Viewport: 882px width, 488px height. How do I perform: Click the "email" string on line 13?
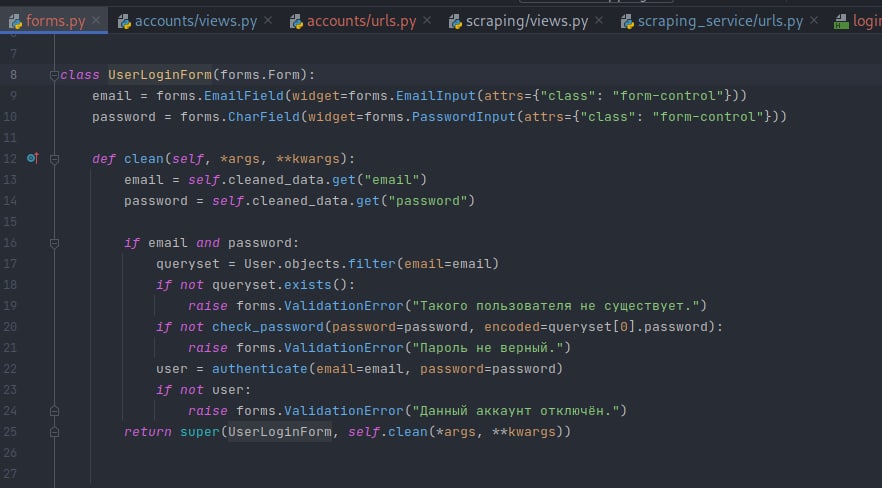[392, 180]
